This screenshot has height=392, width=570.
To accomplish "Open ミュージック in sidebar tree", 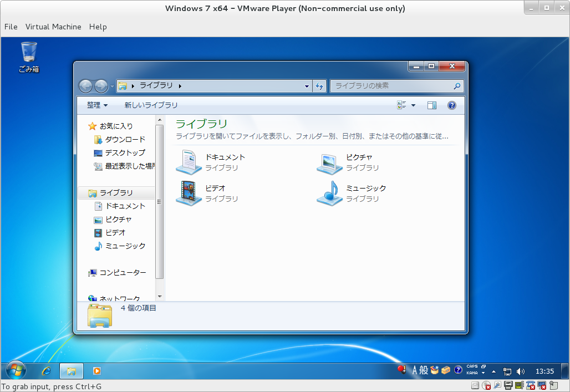I will click(x=120, y=246).
